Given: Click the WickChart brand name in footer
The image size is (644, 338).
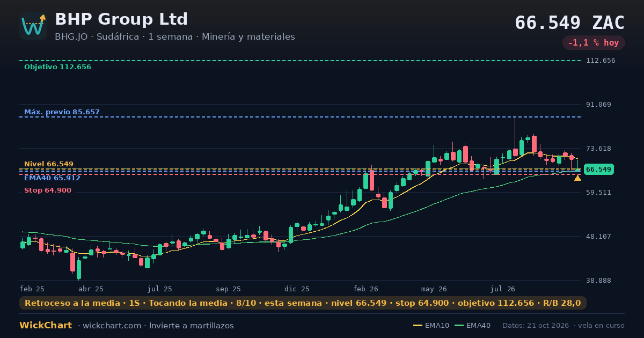Looking at the screenshot, I should point(46,326).
